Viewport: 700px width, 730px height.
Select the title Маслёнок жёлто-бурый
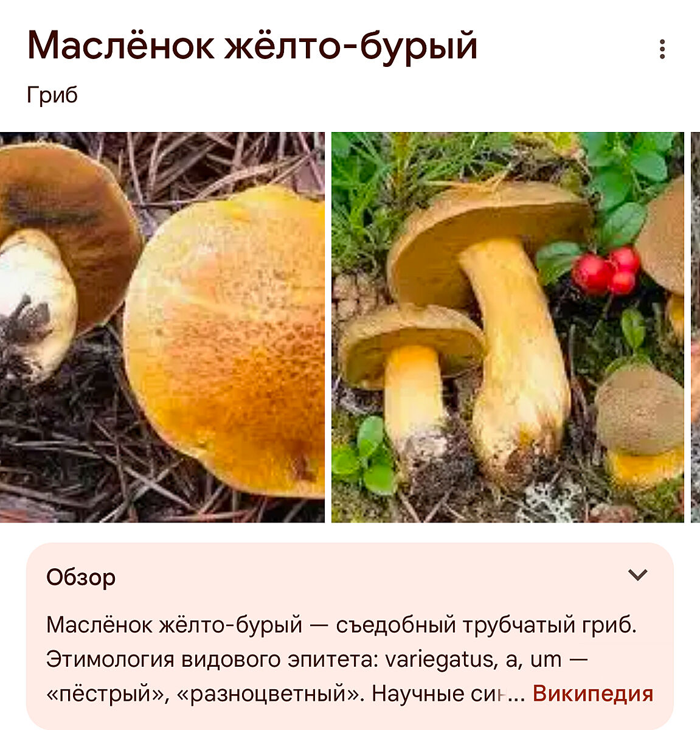coord(252,45)
